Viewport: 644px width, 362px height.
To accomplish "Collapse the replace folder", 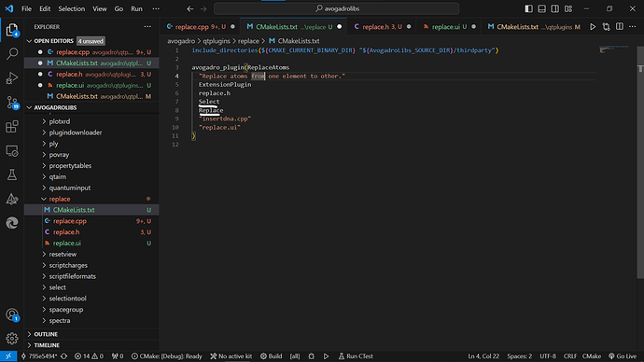I will (60, 199).
